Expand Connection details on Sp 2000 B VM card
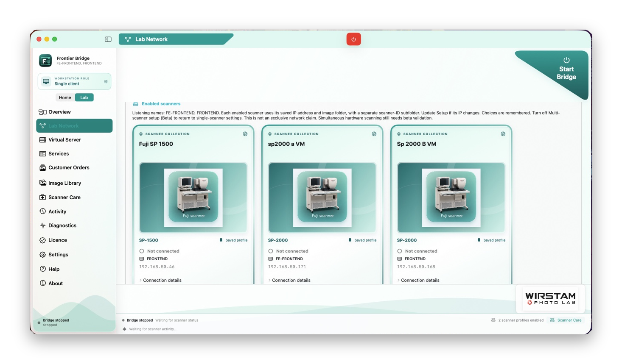This screenshot has width=622, height=364. coord(418,281)
